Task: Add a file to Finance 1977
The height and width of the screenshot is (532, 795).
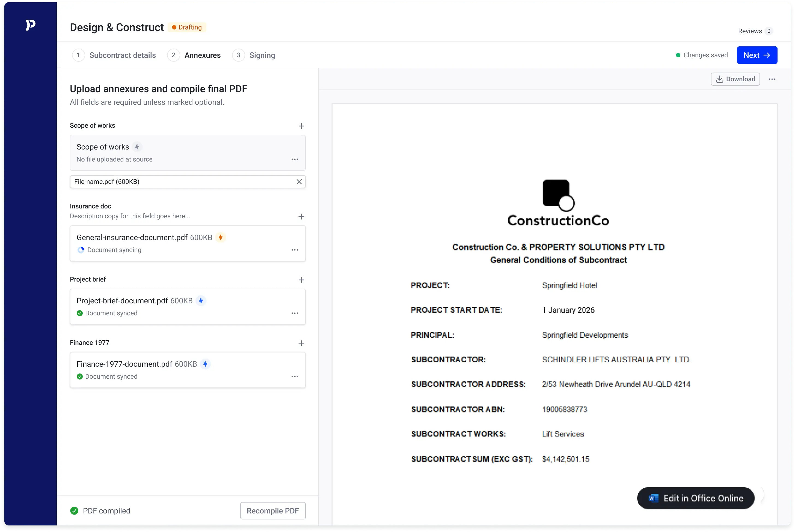Action: click(x=301, y=343)
